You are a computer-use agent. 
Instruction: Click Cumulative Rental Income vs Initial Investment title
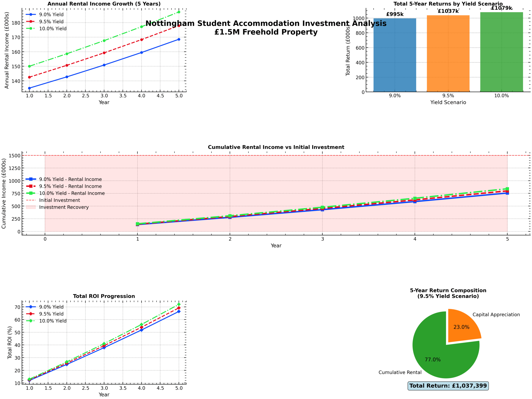276,147
